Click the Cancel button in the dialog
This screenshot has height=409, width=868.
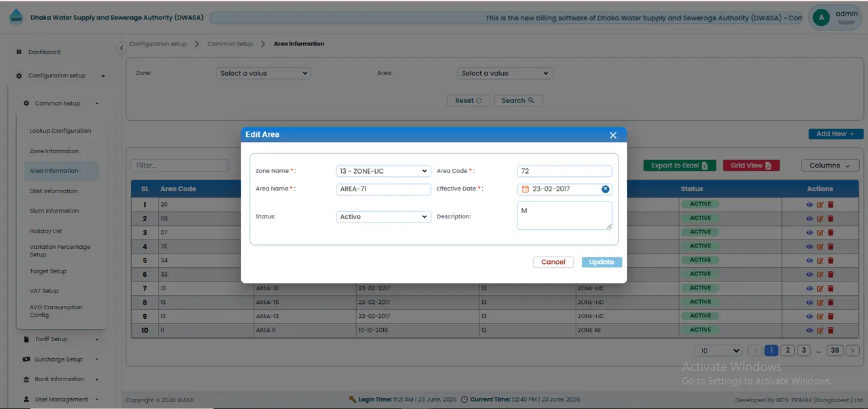pos(553,262)
